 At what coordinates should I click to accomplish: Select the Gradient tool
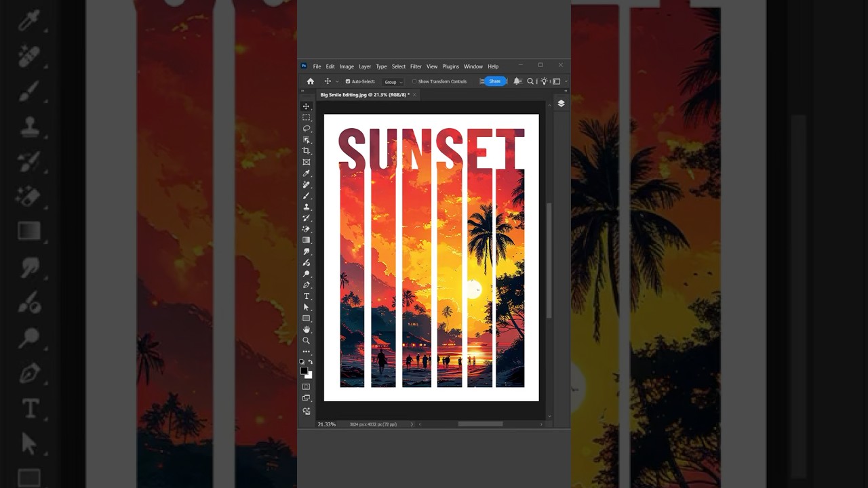[x=306, y=240]
